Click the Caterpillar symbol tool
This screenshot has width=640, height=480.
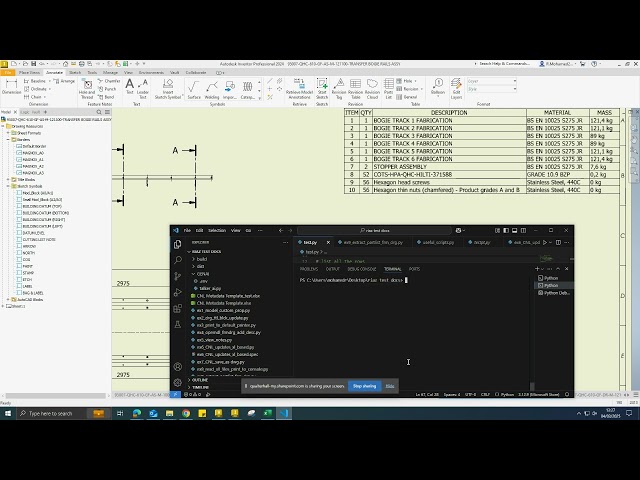247,89
